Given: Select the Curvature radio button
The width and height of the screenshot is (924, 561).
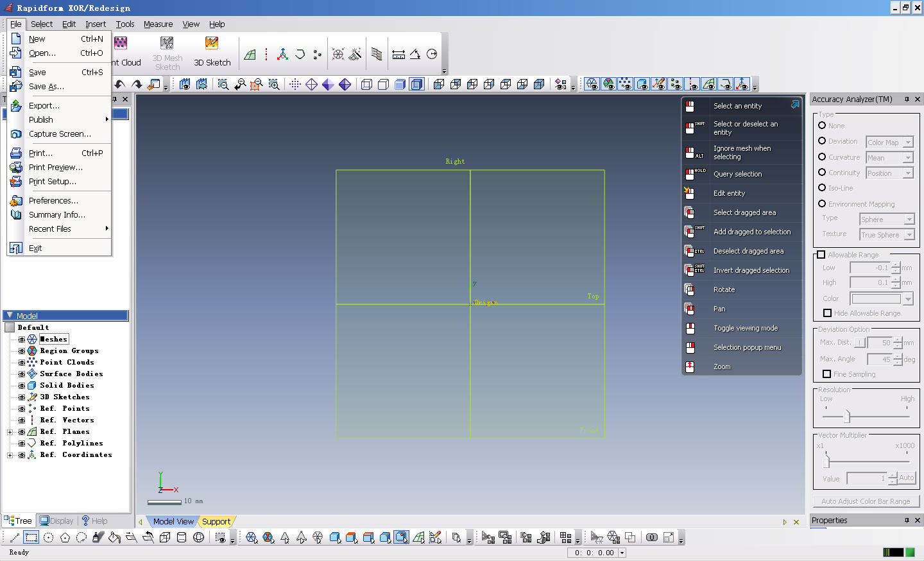Looking at the screenshot, I should [822, 157].
